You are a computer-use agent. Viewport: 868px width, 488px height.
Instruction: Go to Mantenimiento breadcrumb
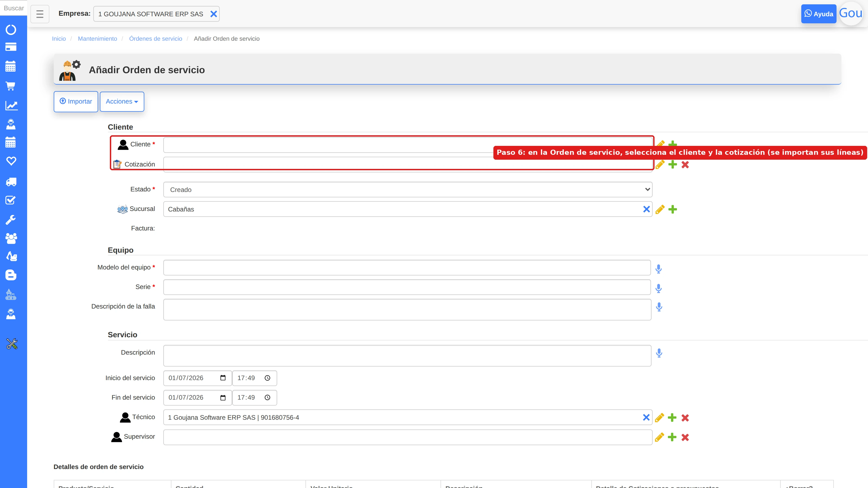point(97,39)
